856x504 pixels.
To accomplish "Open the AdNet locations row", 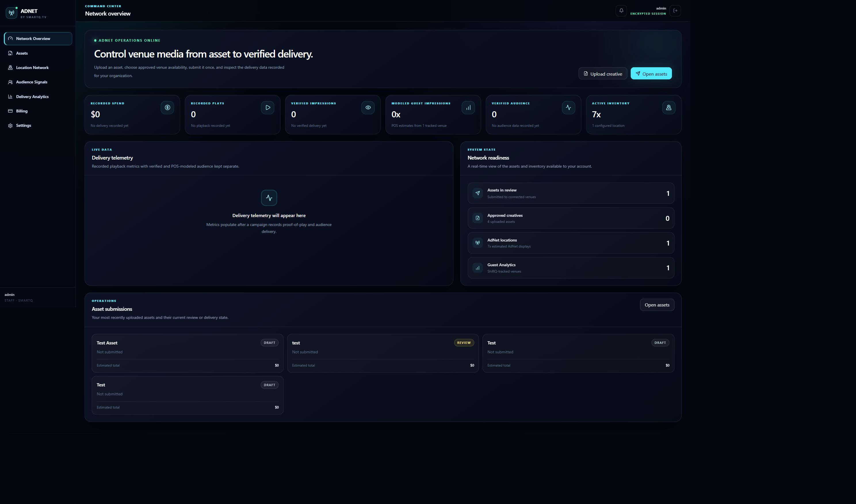I will pos(571,243).
